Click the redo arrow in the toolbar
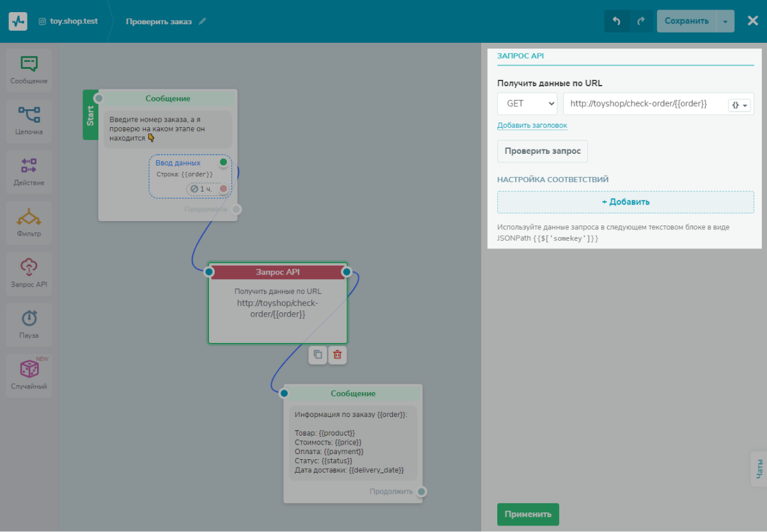 point(642,20)
